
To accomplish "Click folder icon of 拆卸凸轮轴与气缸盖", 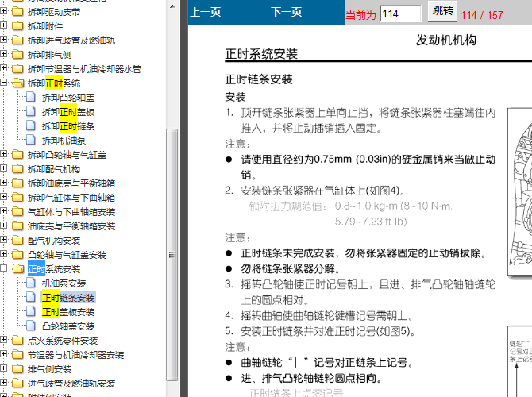I will pos(17,154).
